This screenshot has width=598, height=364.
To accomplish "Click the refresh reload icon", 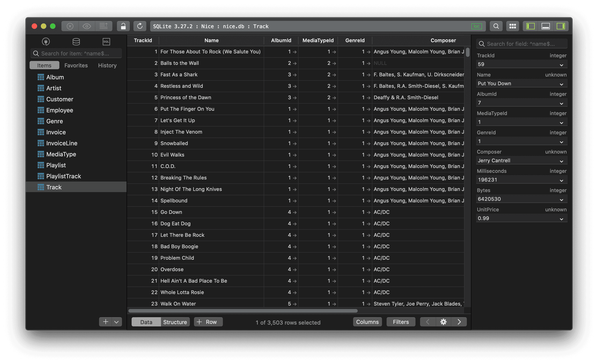I will click(140, 26).
